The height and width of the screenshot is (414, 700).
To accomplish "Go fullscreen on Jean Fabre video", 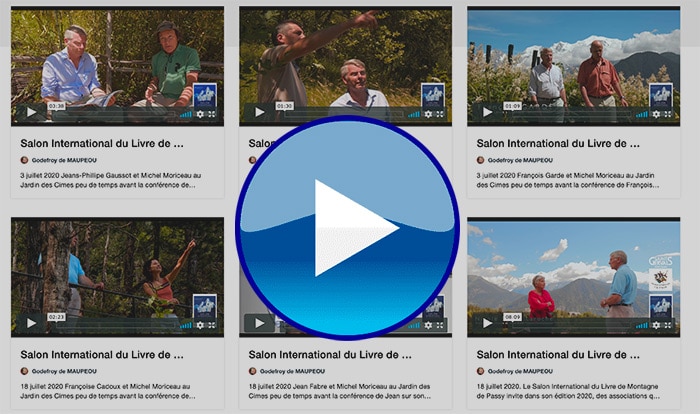I will point(440,325).
